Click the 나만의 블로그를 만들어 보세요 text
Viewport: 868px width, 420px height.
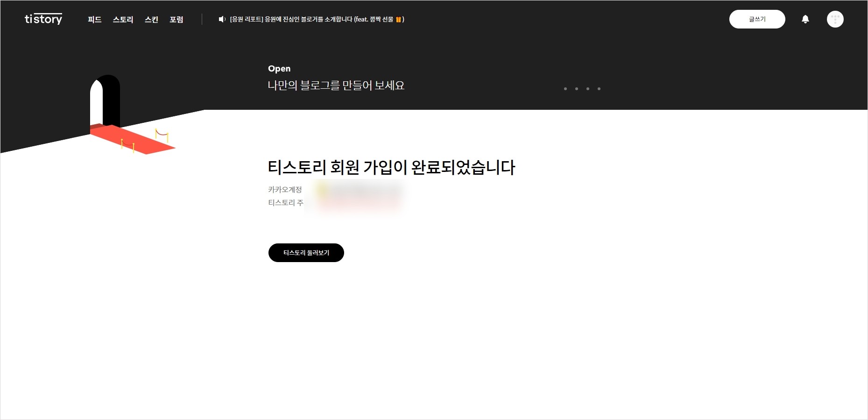coord(336,85)
